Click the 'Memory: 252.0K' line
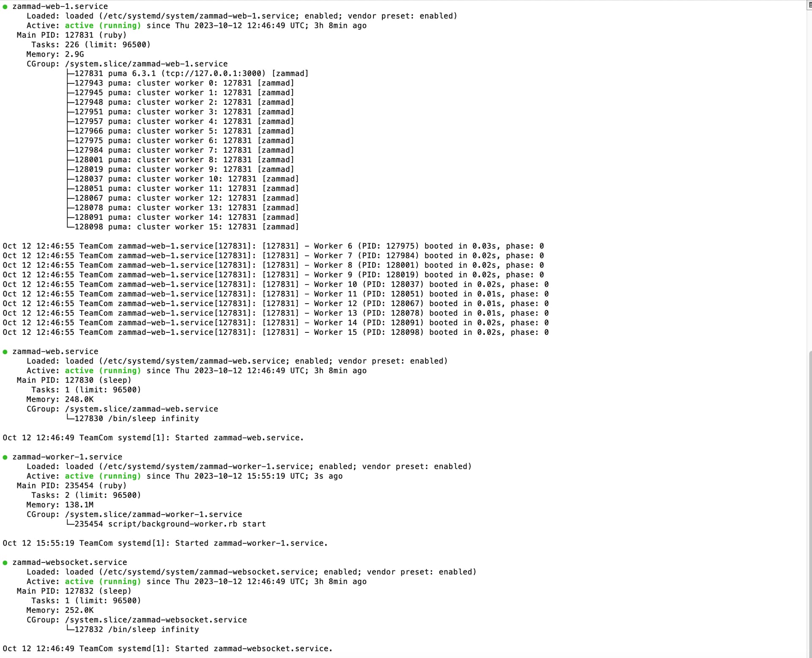Viewport: 812px width, 658px height. [60, 611]
